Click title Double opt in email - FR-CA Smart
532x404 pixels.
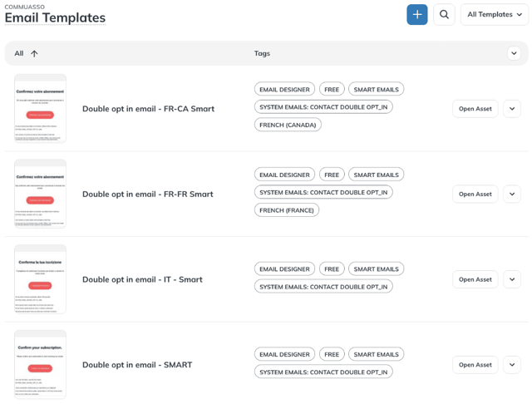pyautogui.click(x=148, y=109)
